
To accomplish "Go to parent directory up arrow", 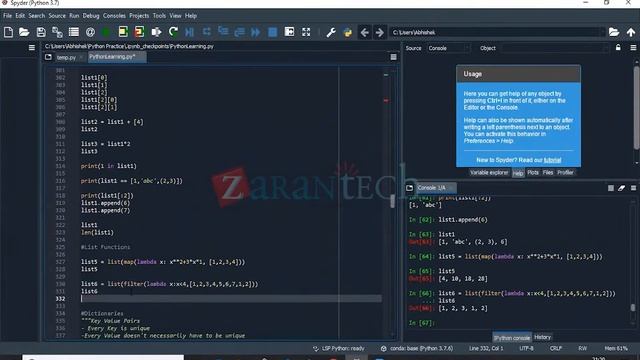I will click(631, 32).
